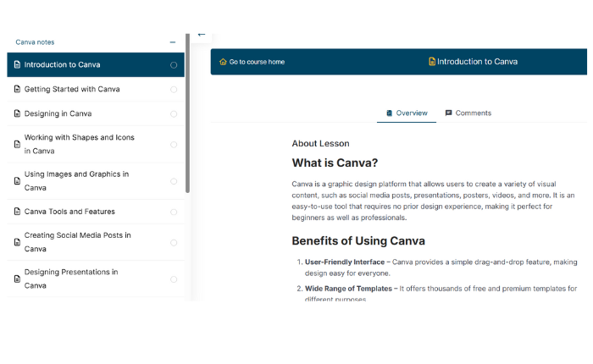Open the Canva Tools and Features lesson
593x364 pixels.
(96, 212)
